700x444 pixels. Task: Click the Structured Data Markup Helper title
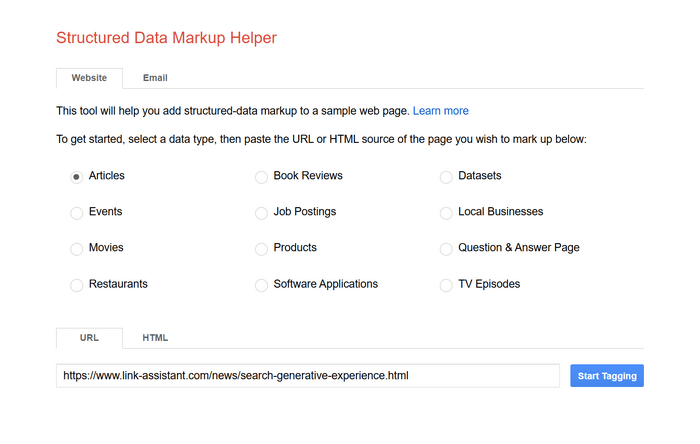pos(166,38)
